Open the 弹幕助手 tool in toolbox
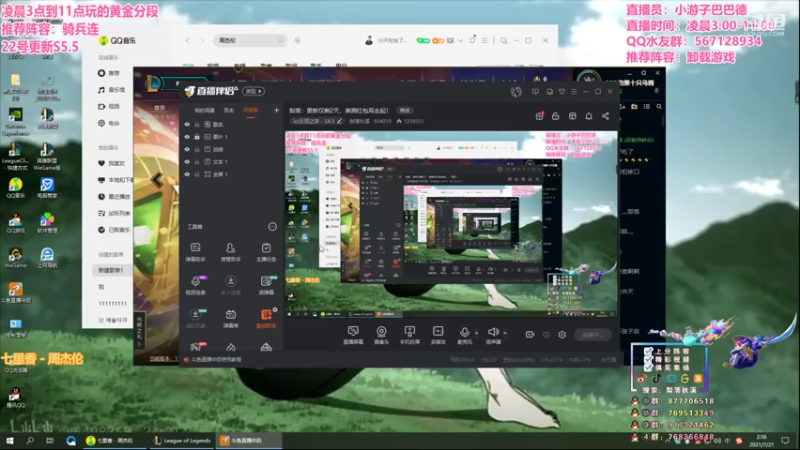Viewport: 800px width, 450px height. (195, 252)
